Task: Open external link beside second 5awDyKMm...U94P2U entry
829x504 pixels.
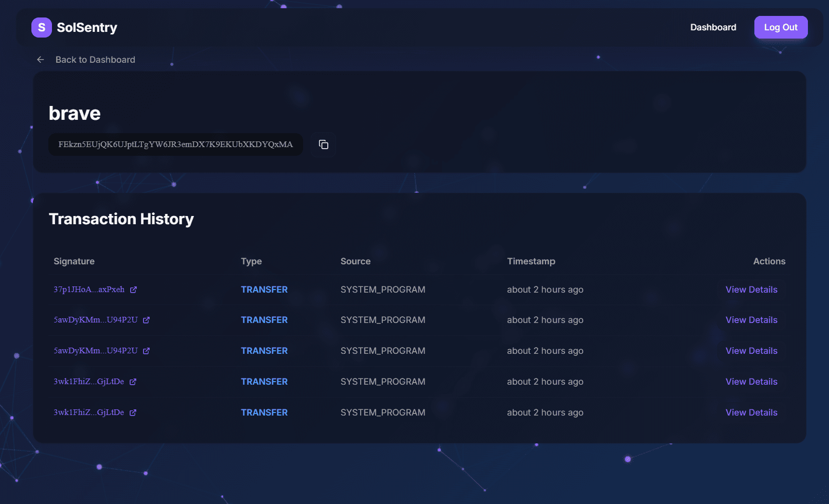Action: [x=146, y=350]
